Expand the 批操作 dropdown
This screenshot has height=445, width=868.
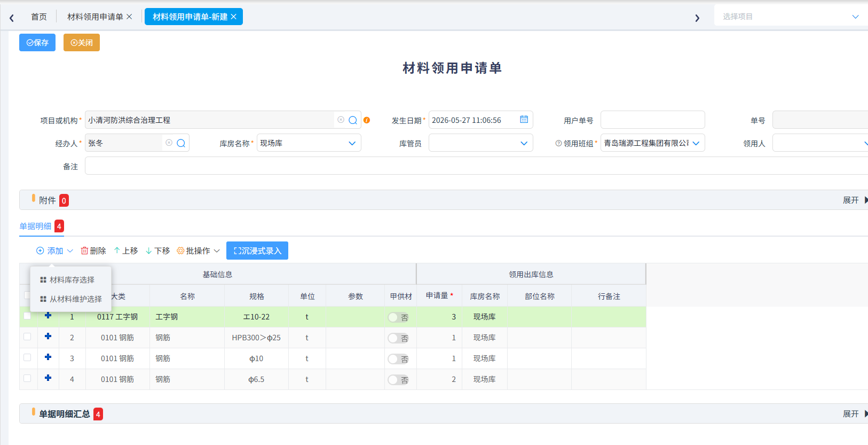[x=199, y=251]
